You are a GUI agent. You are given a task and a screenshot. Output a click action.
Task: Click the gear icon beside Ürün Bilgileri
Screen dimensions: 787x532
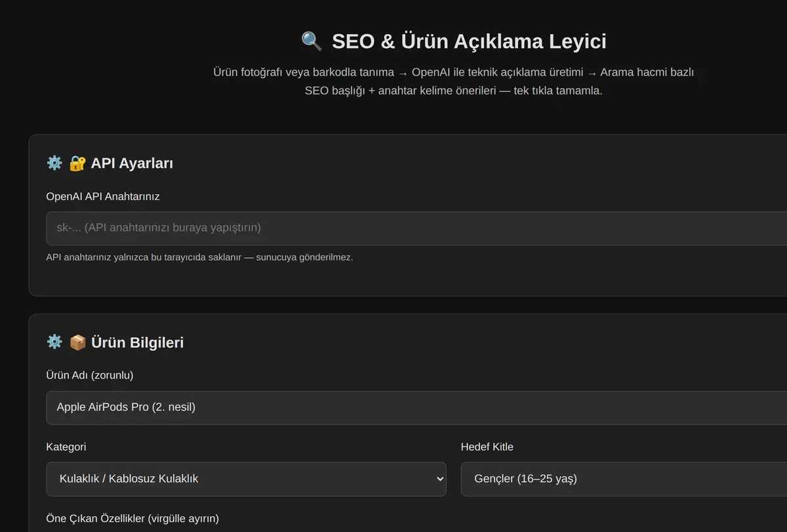54,342
